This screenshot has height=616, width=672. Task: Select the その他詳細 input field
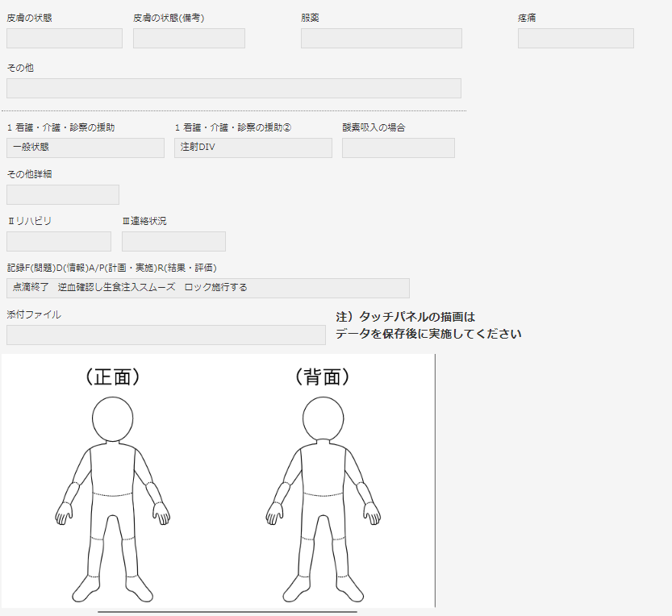point(63,194)
